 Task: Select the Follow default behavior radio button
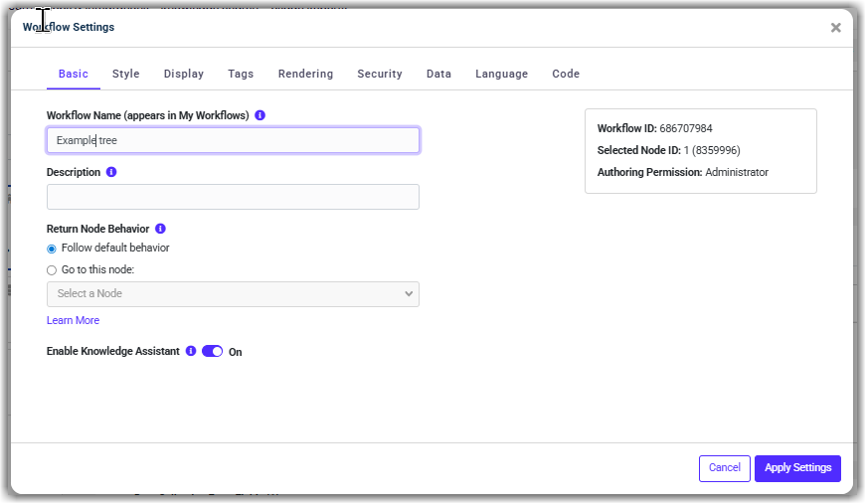[x=52, y=249]
